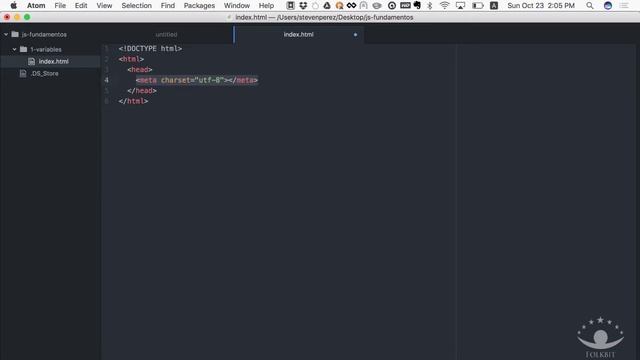Select the .DS_Store file in tree

tap(44, 73)
